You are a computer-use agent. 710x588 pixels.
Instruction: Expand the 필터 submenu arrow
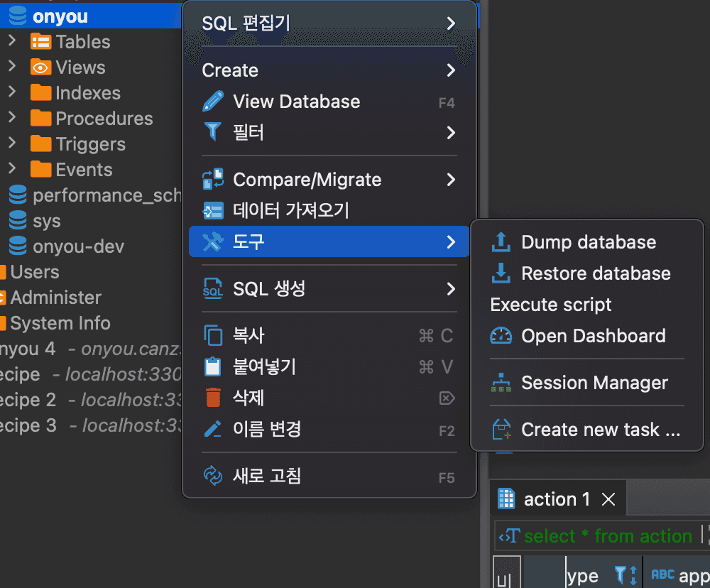pos(452,133)
